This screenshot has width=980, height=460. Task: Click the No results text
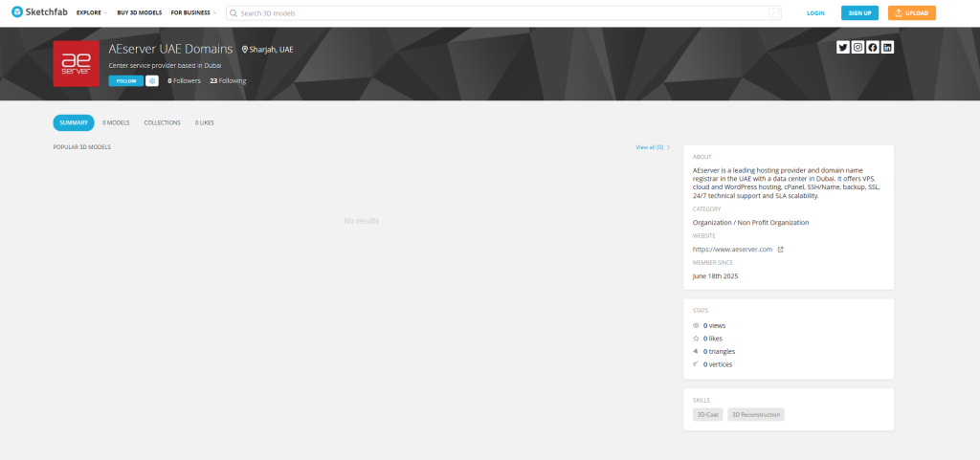click(361, 221)
